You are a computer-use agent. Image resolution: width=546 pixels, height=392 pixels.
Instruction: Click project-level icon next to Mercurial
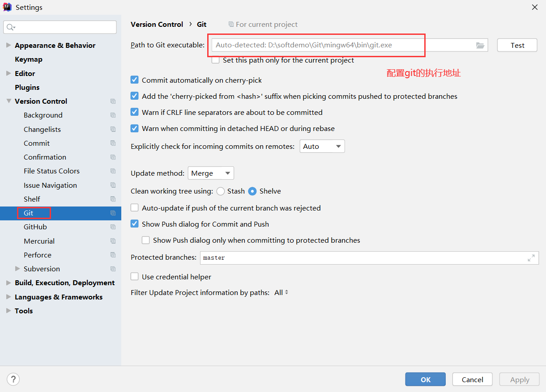(113, 241)
